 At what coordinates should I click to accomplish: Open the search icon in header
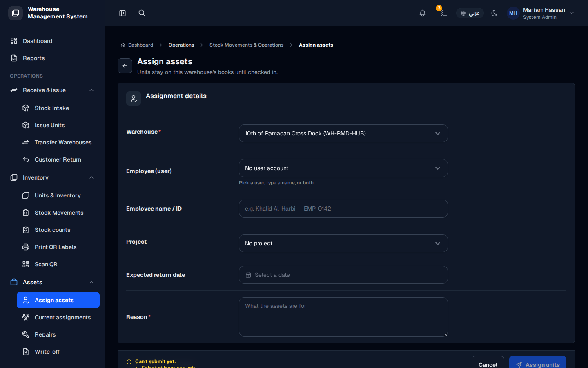coord(142,13)
